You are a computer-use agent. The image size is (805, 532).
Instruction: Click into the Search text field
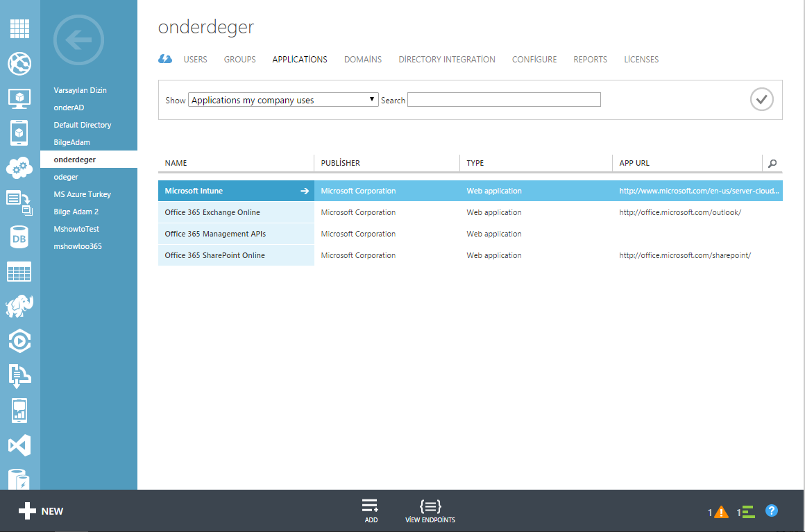(x=504, y=99)
